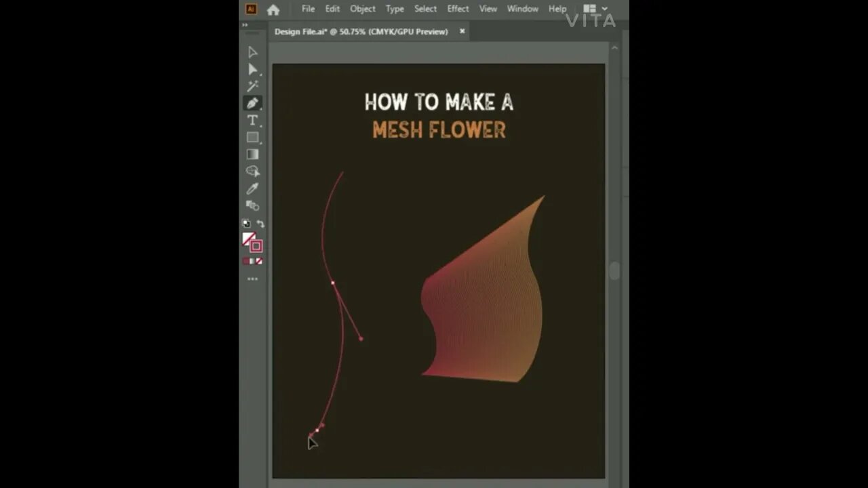
Task: Open the Object menu
Action: click(x=363, y=9)
